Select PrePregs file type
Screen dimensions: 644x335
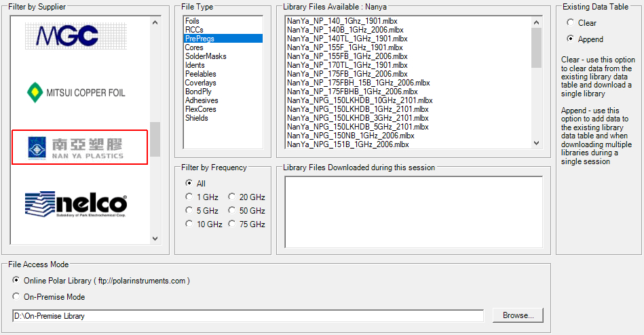click(223, 39)
